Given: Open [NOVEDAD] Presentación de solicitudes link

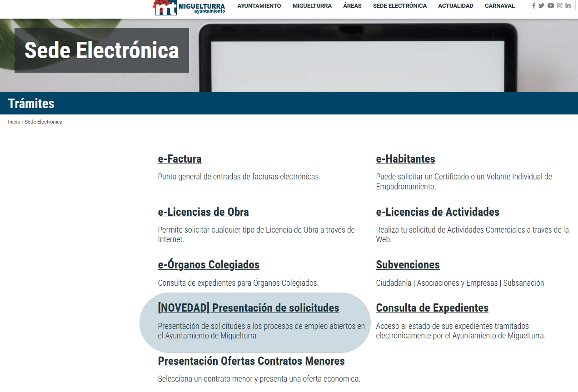Looking at the screenshot, I should (249, 308).
